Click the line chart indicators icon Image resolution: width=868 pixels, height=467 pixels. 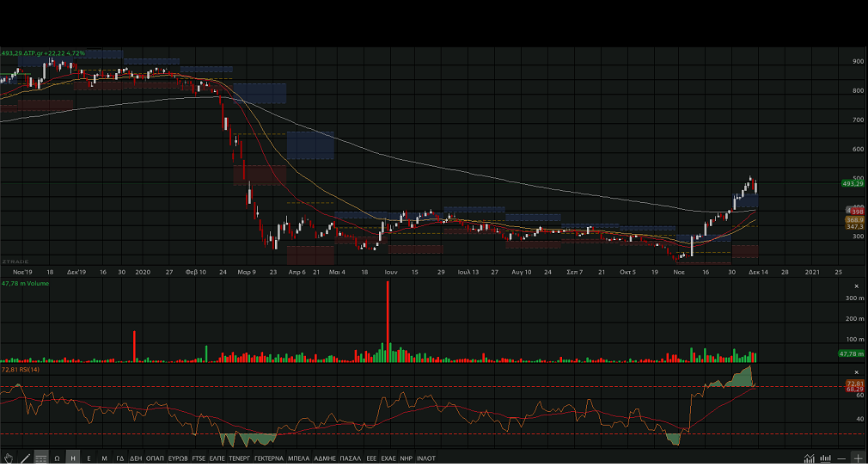coord(809,458)
